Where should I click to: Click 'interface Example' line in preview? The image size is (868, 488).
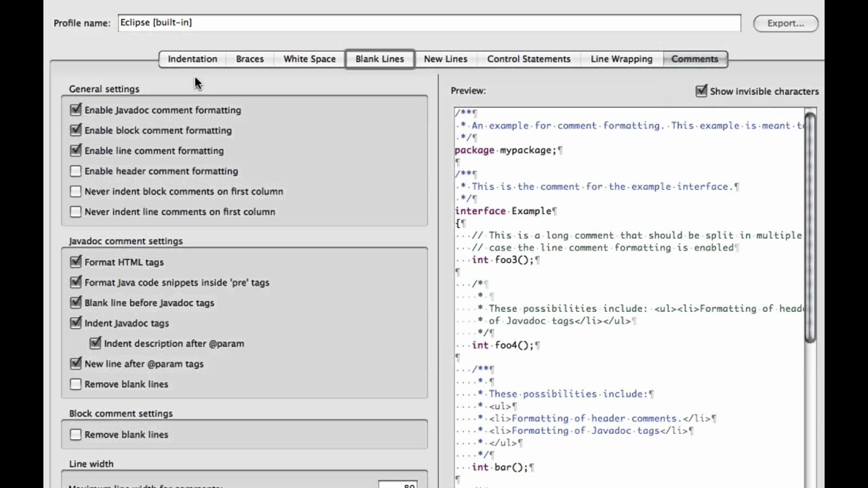point(506,211)
